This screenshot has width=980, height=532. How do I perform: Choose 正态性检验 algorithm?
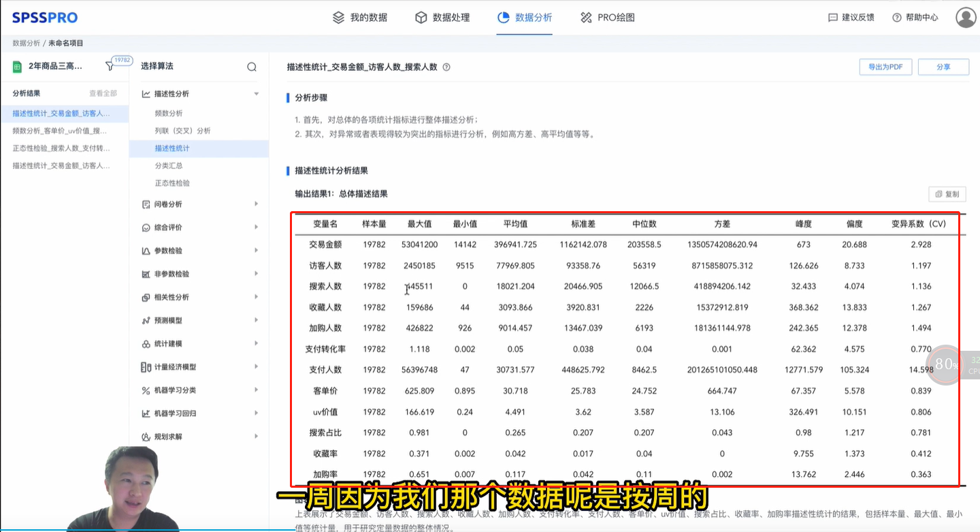coord(172,183)
